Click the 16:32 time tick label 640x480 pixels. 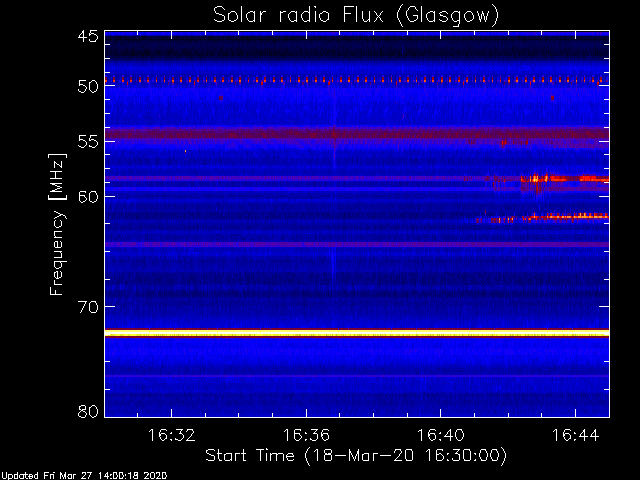[171, 435]
